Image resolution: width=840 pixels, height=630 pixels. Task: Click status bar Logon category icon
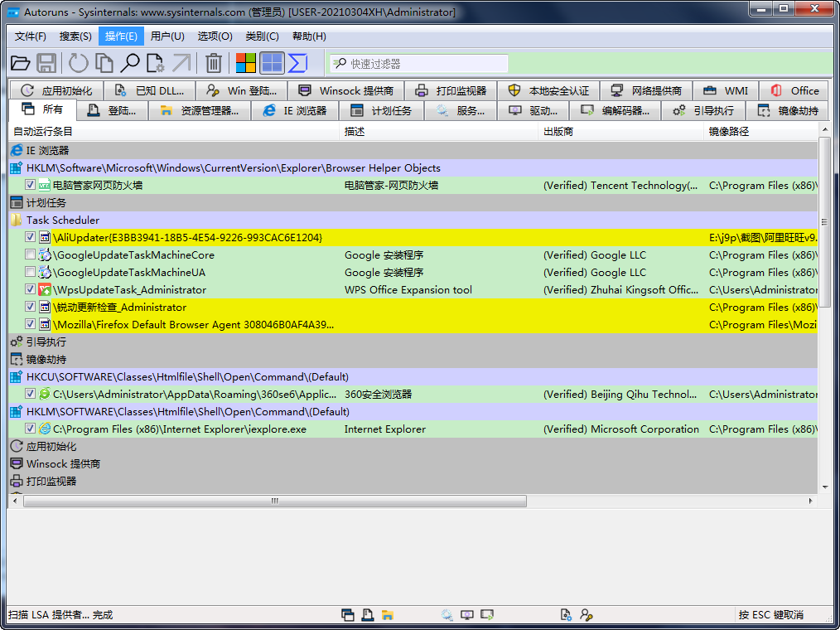click(368, 614)
